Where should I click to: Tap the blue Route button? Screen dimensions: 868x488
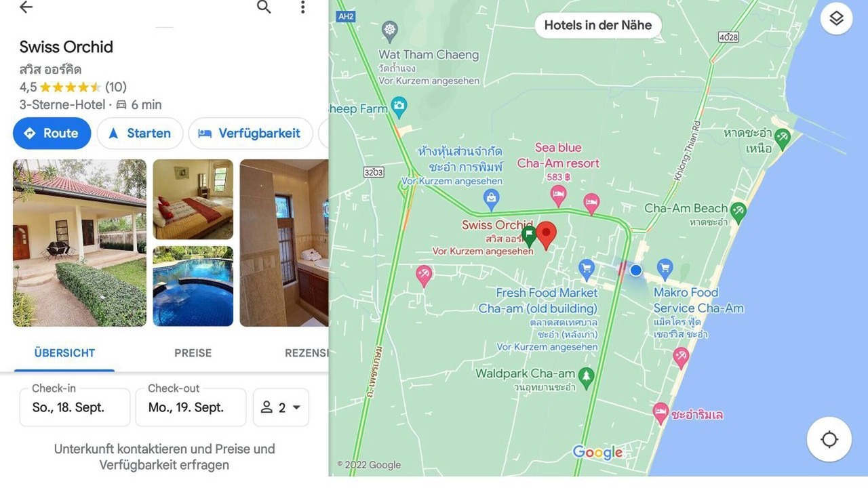coord(52,134)
